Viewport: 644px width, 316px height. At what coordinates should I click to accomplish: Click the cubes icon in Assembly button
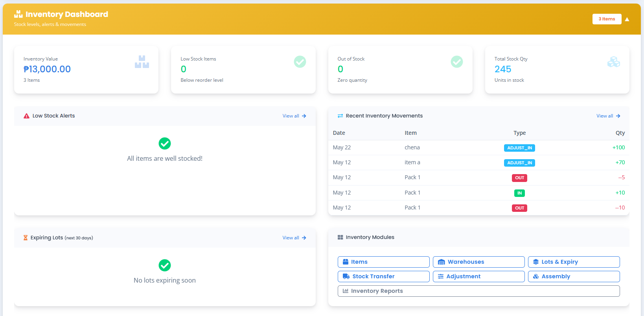(x=536, y=276)
